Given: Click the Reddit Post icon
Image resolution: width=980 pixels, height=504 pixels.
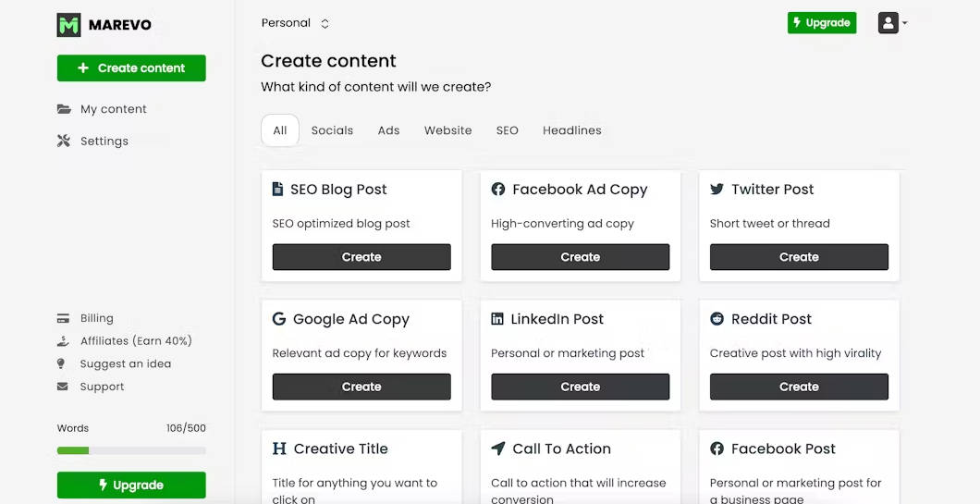Looking at the screenshot, I should pyautogui.click(x=717, y=319).
